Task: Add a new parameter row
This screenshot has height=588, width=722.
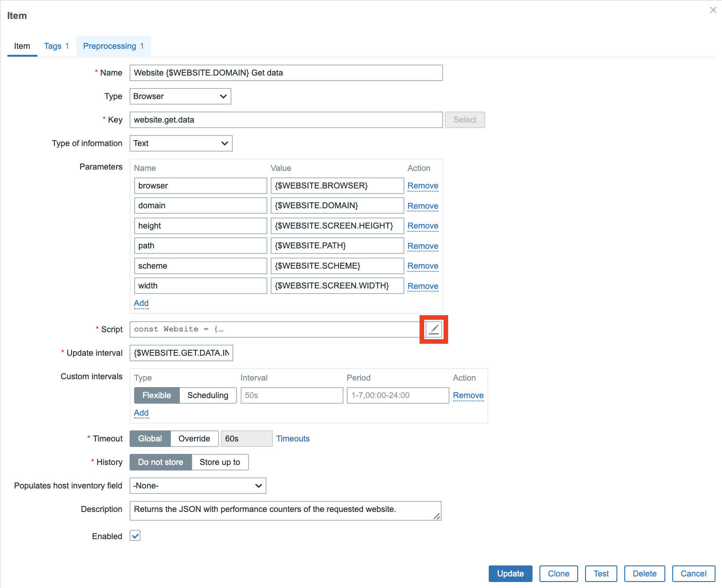Action: pyautogui.click(x=141, y=303)
